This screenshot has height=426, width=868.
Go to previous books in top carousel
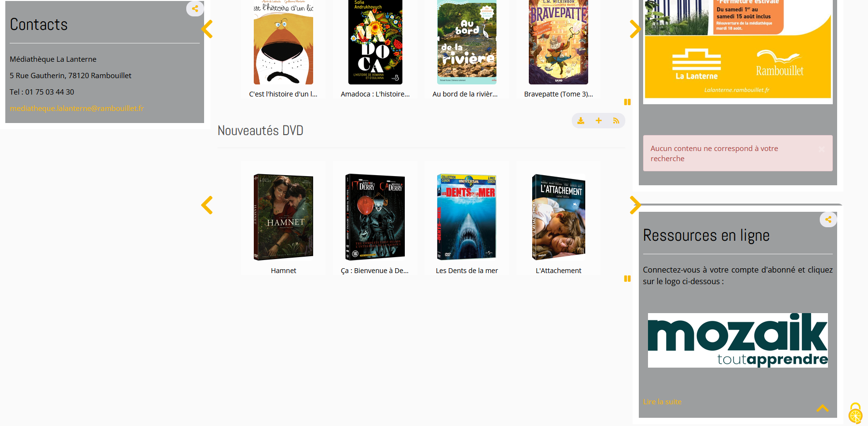click(207, 29)
